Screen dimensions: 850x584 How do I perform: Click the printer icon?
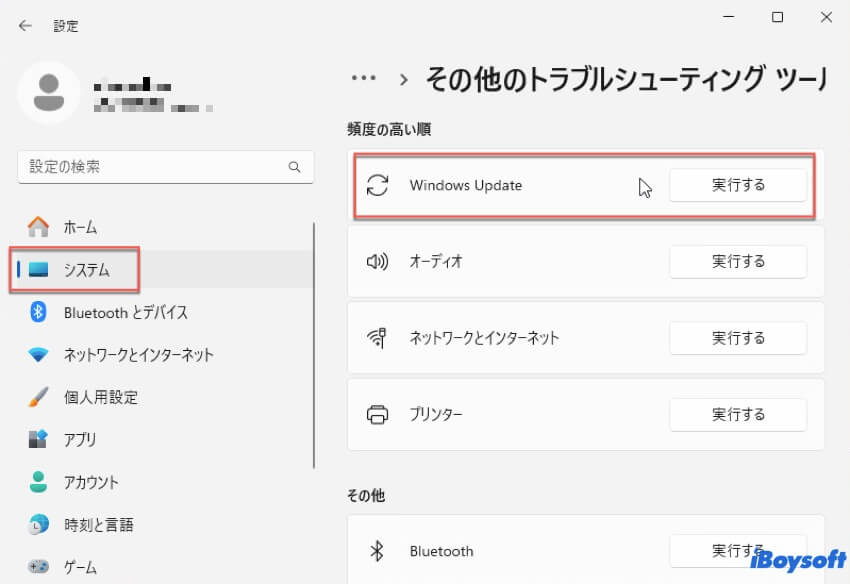click(x=377, y=414)
